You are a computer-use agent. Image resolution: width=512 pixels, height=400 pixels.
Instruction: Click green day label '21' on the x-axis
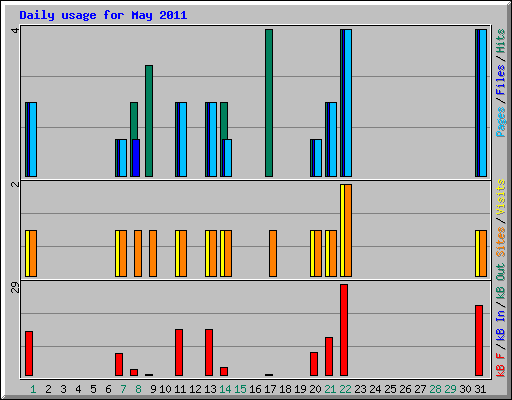click(330, 389)
